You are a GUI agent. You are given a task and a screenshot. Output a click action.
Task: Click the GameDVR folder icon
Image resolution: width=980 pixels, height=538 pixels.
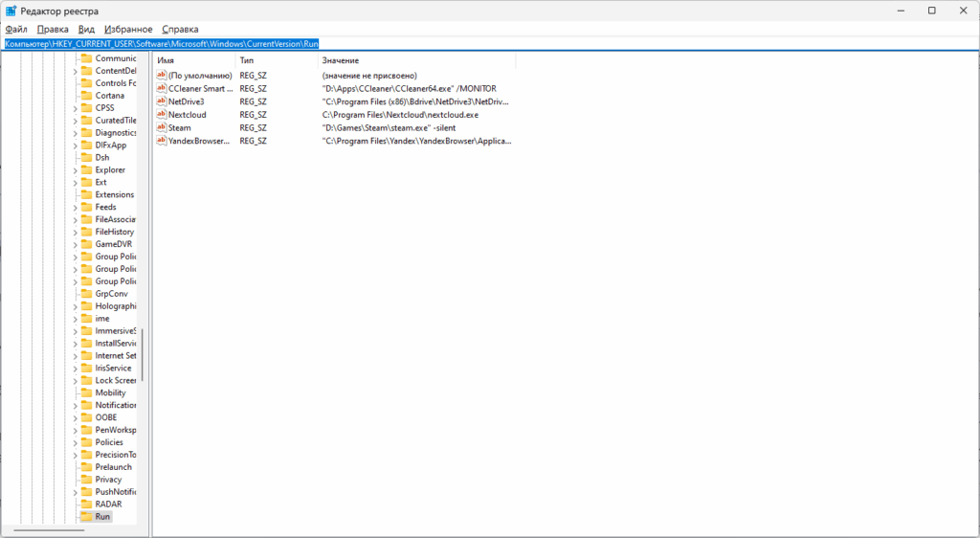point(86,244)
